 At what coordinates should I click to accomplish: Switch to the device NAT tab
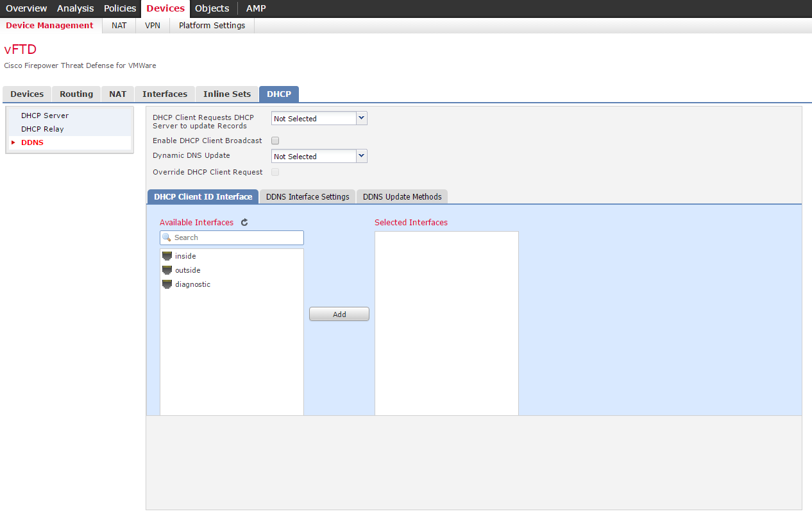pos(118,94)
